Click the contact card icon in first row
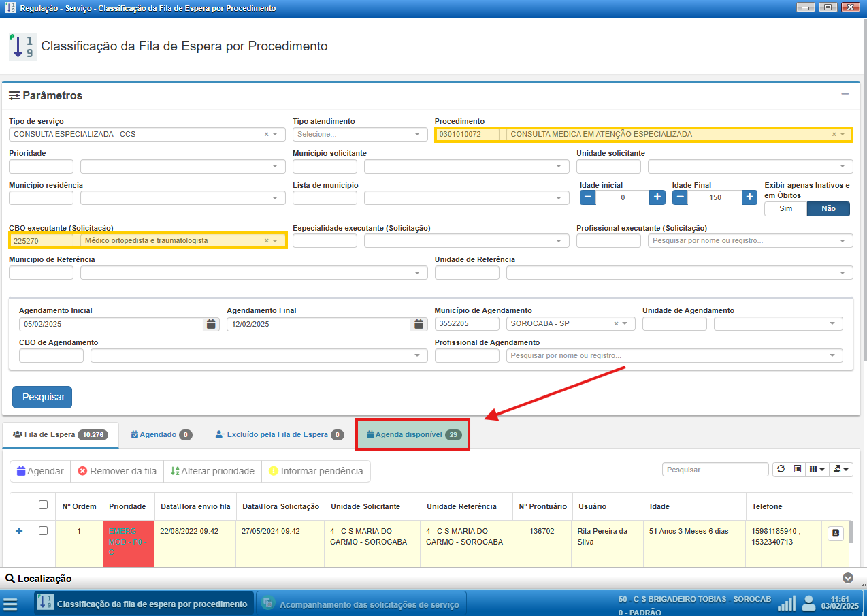867x616 pixels. click(x=835, y=534)
